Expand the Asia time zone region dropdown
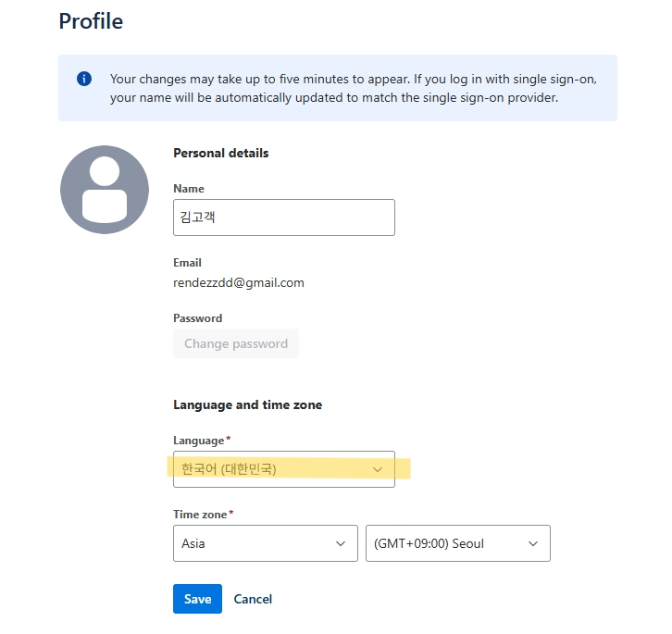The width and height of the screenshot is (672, 634). (x=259, y=543)
